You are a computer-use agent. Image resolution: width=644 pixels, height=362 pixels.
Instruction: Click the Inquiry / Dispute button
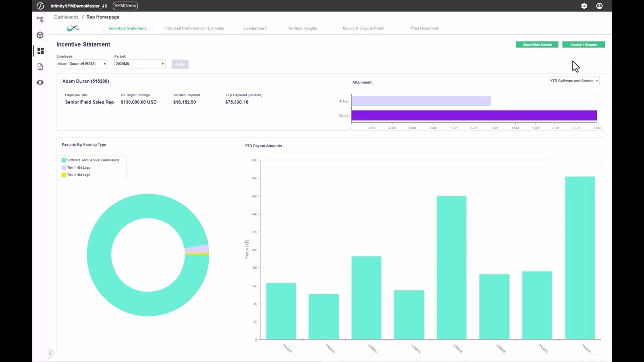(x=584, y=45)
